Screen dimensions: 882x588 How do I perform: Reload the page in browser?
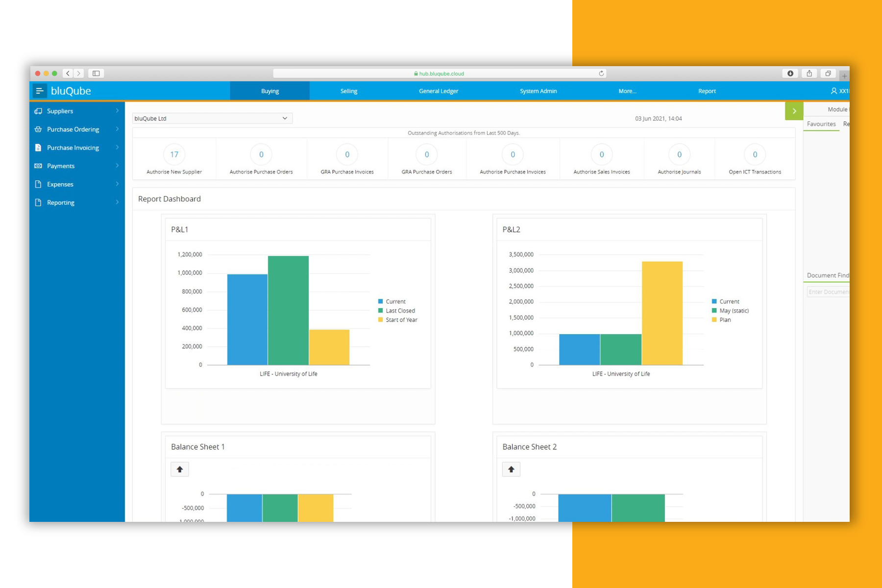point(601,73)
